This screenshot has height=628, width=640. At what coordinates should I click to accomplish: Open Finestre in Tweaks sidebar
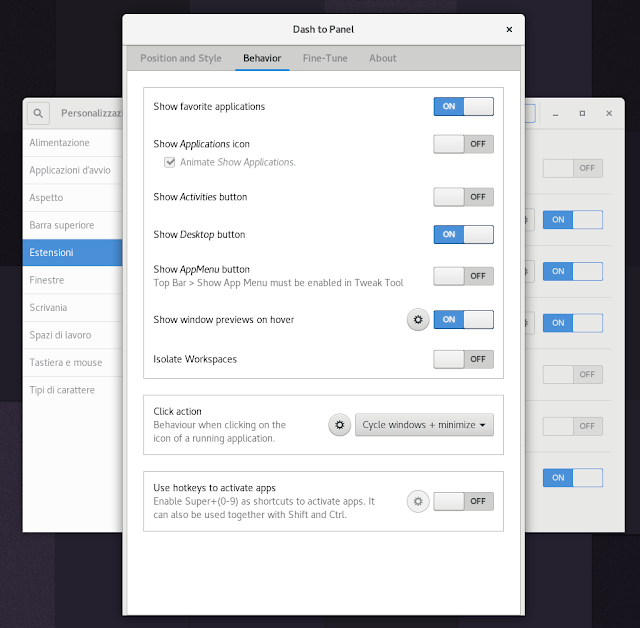(x=73, y=280)
